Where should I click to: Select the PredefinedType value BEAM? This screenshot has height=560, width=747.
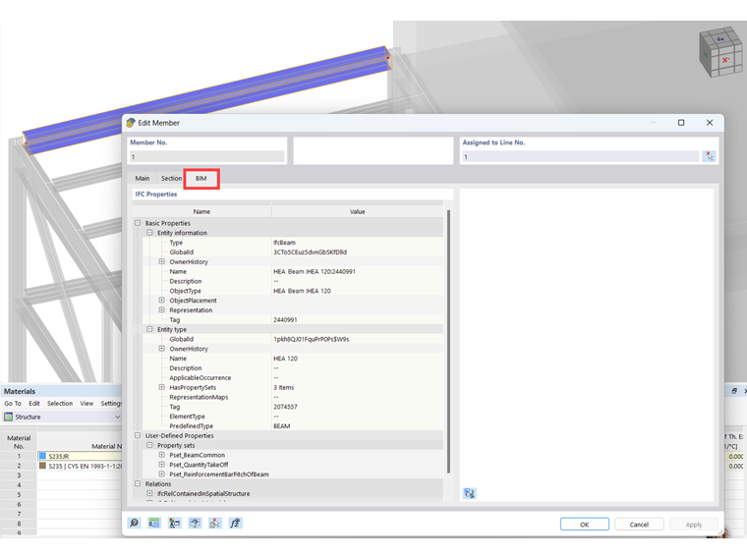pyautogui.click(x=281, y=425)
